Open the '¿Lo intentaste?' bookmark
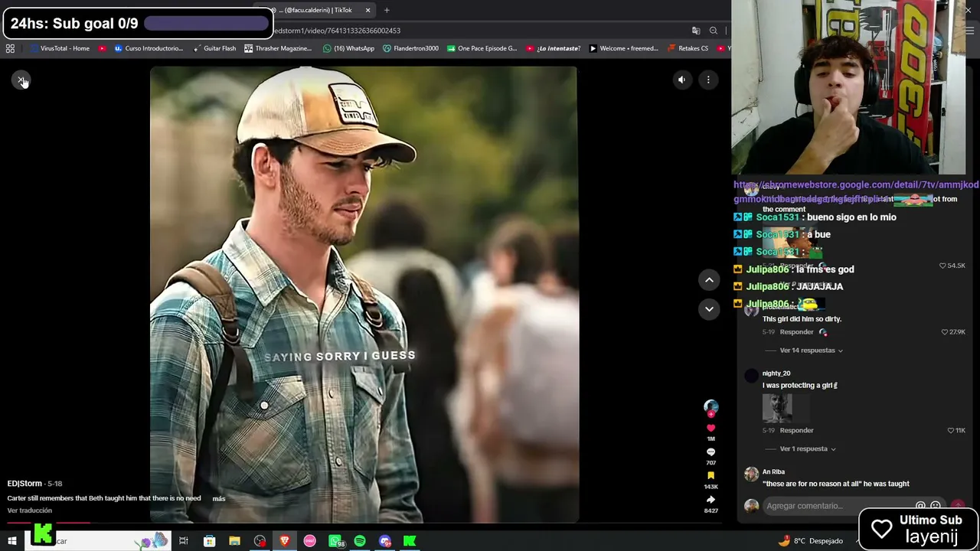980x551 pixels. click(553, 48)
